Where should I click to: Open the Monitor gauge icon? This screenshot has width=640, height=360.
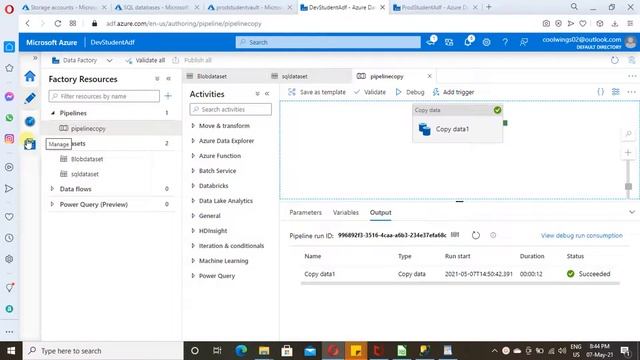point(30,121)
